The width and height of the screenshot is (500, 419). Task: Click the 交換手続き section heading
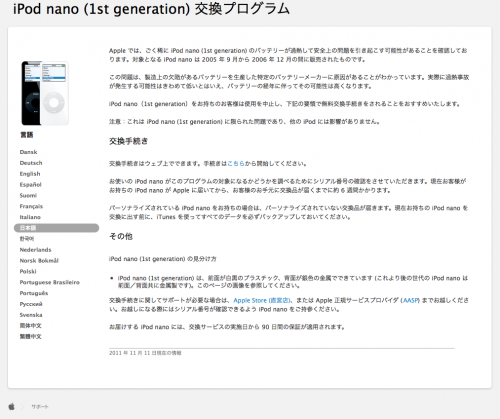tap(128, 141)
